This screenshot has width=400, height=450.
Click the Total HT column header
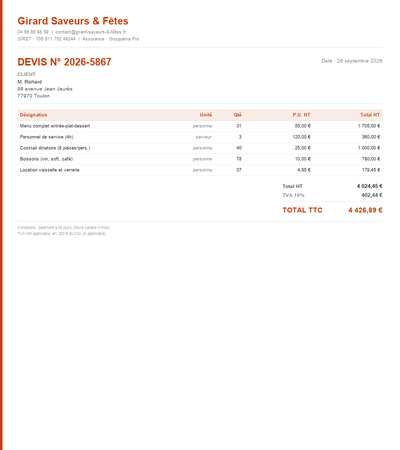click(370, 115)
